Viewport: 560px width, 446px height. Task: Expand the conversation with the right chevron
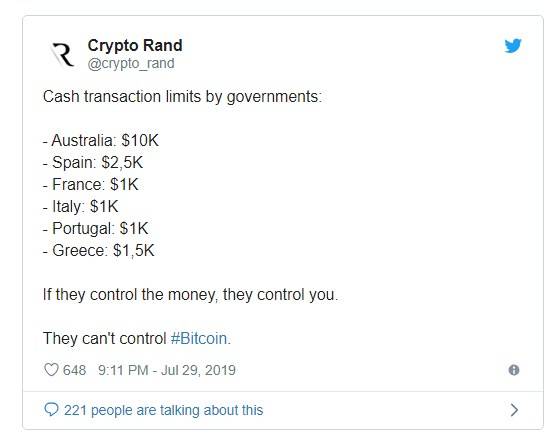[514, 410]
